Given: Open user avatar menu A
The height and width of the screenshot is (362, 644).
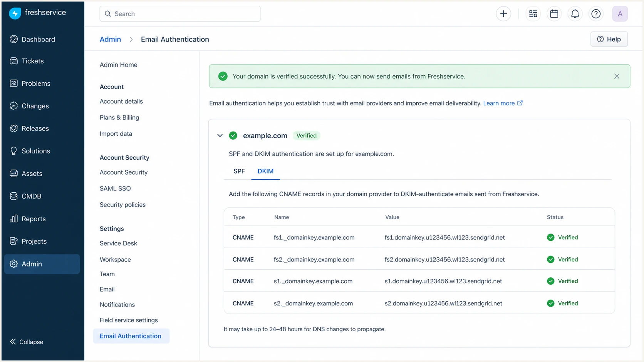Looking at the screenshot, I should pos(620,14).
